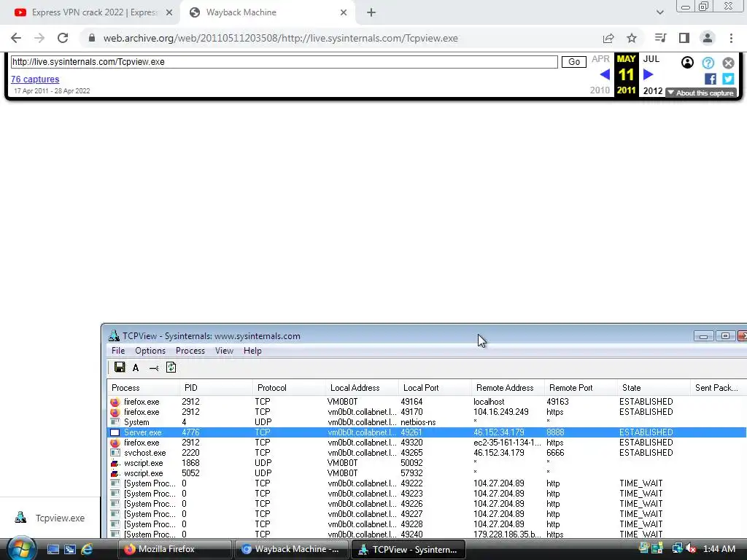Click the 1:44 AM taskbar clock

click(x=719, y=548)
